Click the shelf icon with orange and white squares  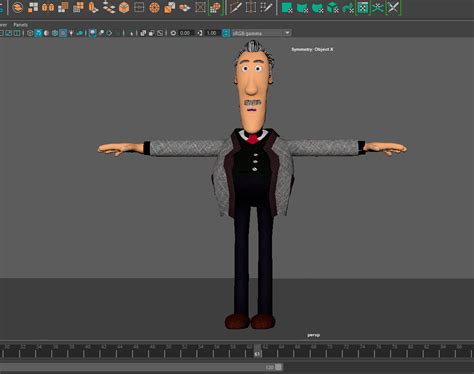(x=33, y=7)
